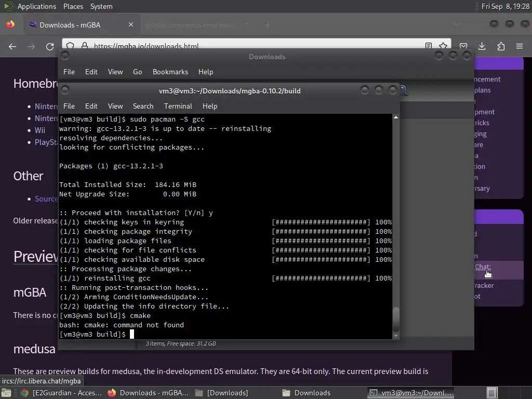The height and width of the screenshot is (399, 532).
Task: Click the top panel menu logo icon
Action: [8, 6]
